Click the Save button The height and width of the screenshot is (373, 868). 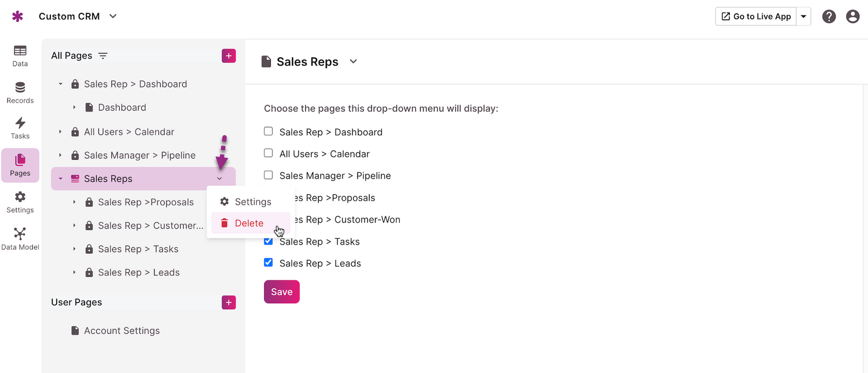click(x=282, y=291)
